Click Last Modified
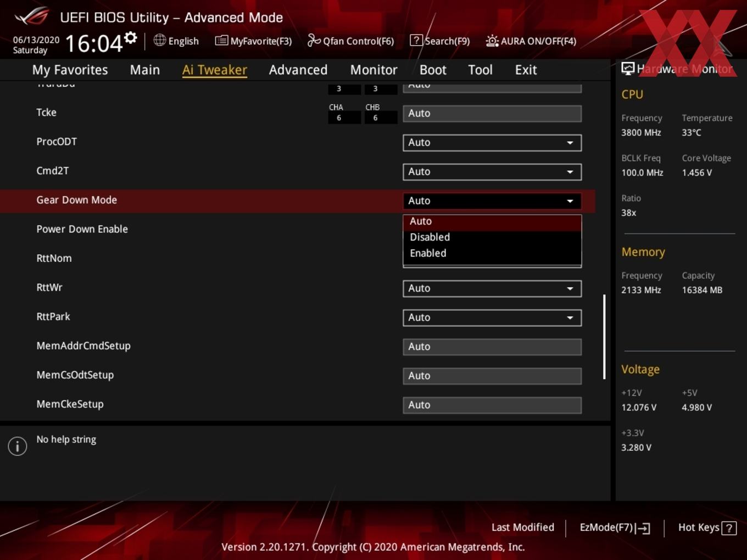 (522, 527)
